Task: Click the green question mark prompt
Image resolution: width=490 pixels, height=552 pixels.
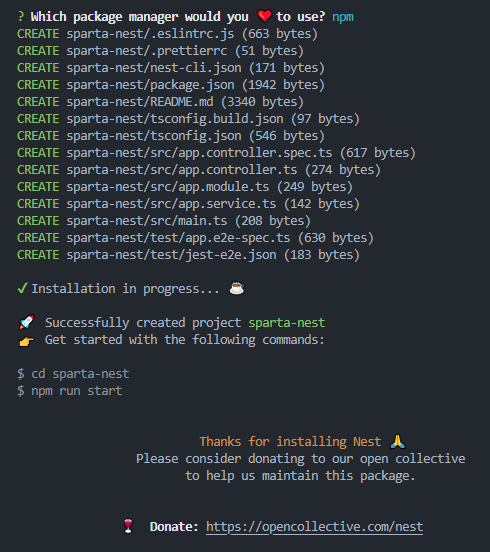Action: (x=21, y=17)
